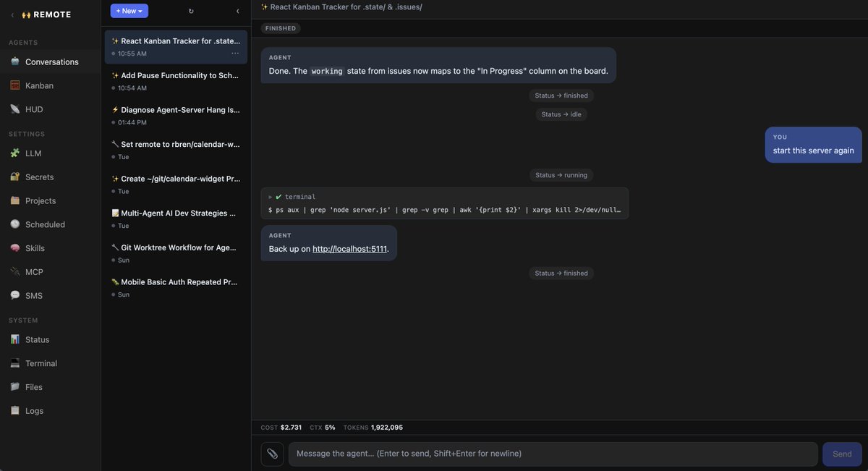Viewport: 868px width, 471px height.
Task: Open the Add Pause Functionality conversation
Action: point(176,81)
